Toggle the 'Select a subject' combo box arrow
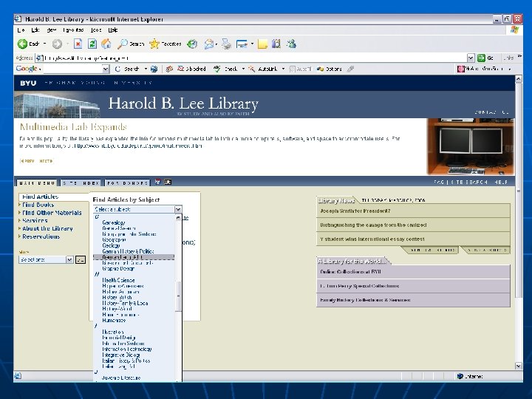Image resolution: width=532 pixels, height=399 pixels. click(x=178, y=209)
